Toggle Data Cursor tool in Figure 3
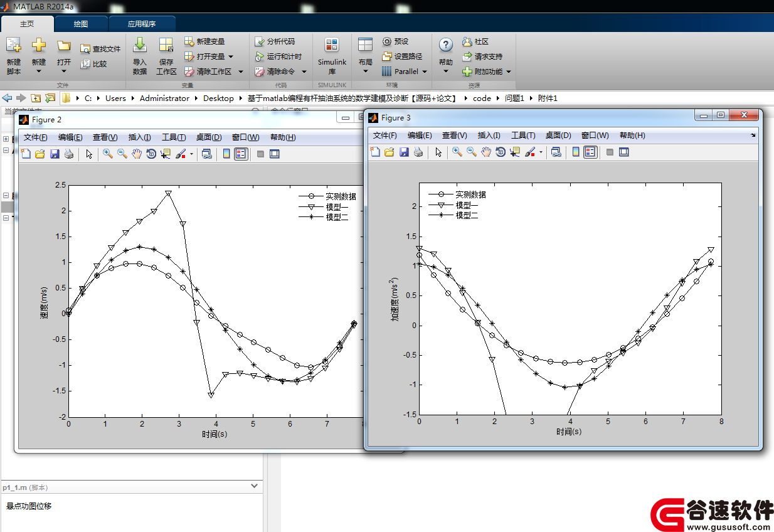This screenshot has width=774, height=532. pyautogui.click(x=515, y=152)
